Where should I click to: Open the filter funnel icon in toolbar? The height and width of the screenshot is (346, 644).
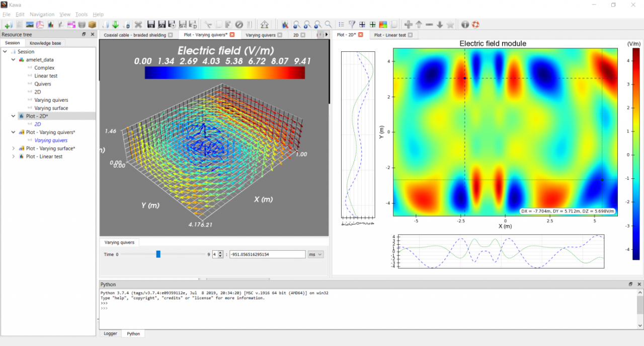pyautogui.click(x=352, y=24)
